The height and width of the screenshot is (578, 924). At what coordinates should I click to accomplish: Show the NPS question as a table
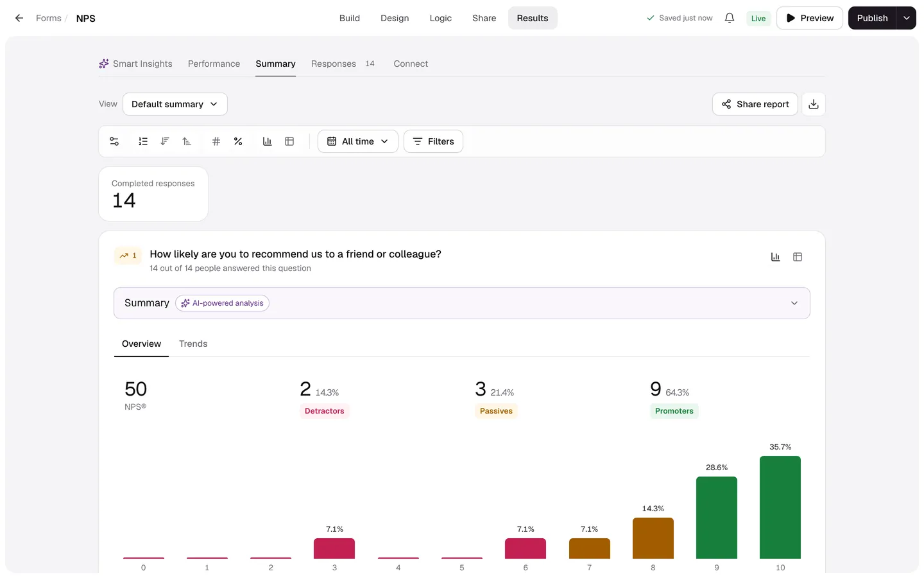coord(798,257)
